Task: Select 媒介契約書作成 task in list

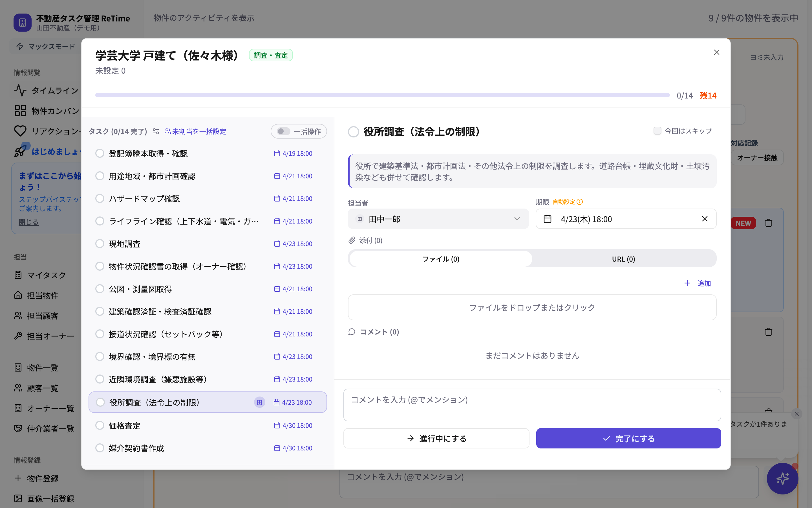Action: pyautogui.click(x=207, y=448)
